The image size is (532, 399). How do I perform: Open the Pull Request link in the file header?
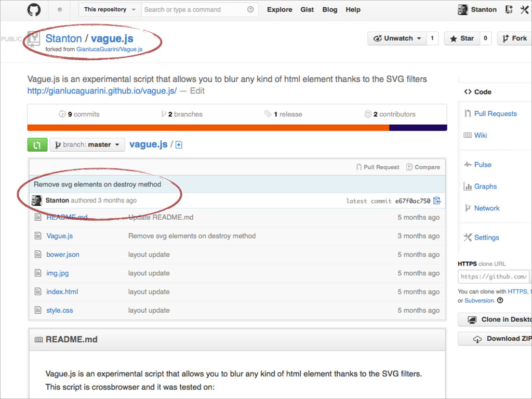click(378, 167)
